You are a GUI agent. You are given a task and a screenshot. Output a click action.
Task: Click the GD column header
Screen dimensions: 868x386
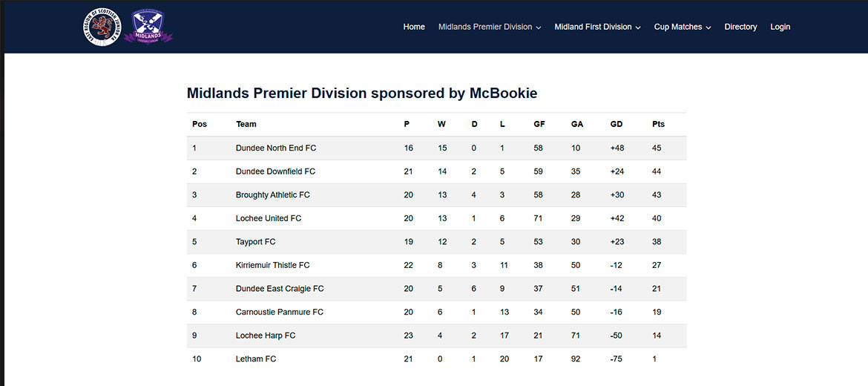[616, 124]
